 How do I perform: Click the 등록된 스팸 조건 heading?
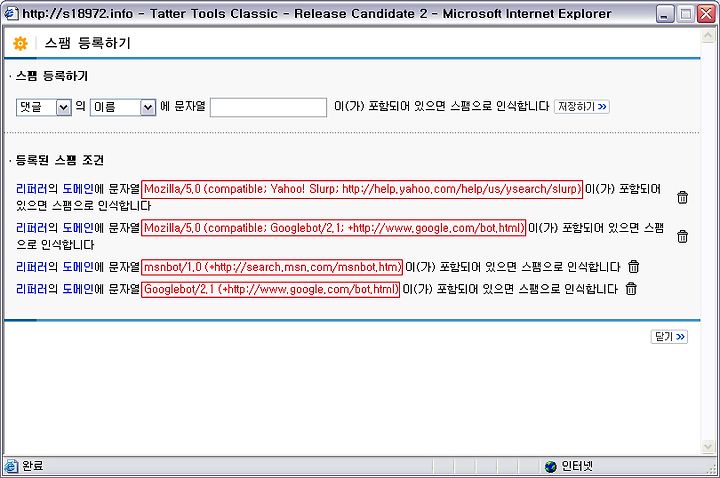pyautogui.click(x=60, y=160)
